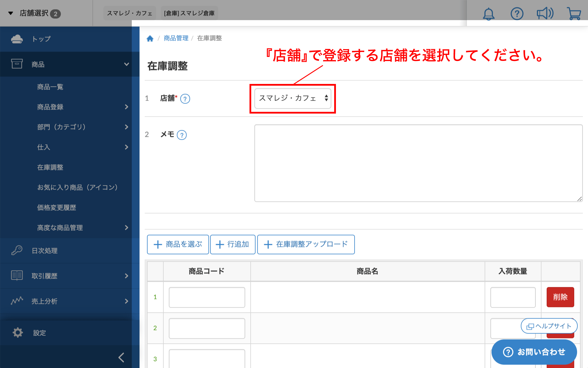Click the 商品を選ぶ button
The image size is (588, 368).
point(178,244)
